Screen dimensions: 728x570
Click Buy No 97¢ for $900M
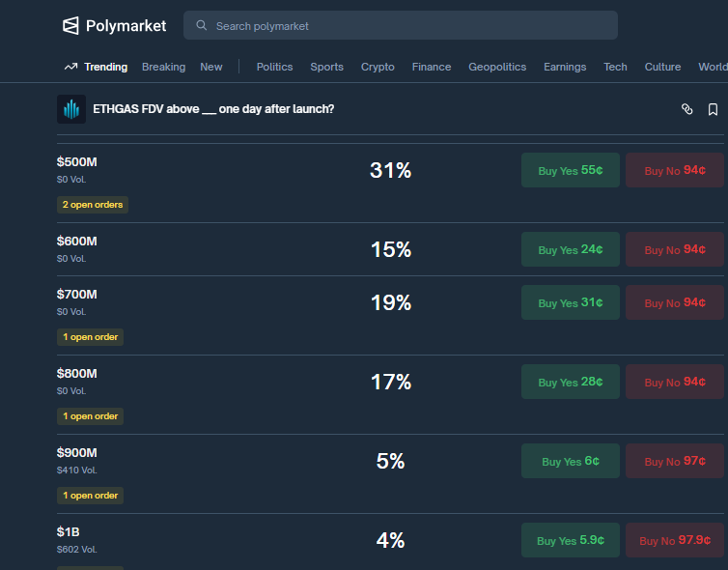pyautogui.click(x=675, y=461)
